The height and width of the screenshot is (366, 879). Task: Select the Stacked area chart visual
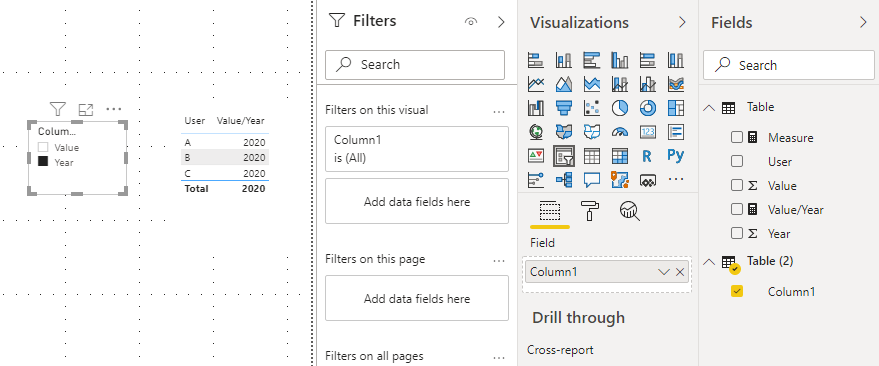coord(592,84)
